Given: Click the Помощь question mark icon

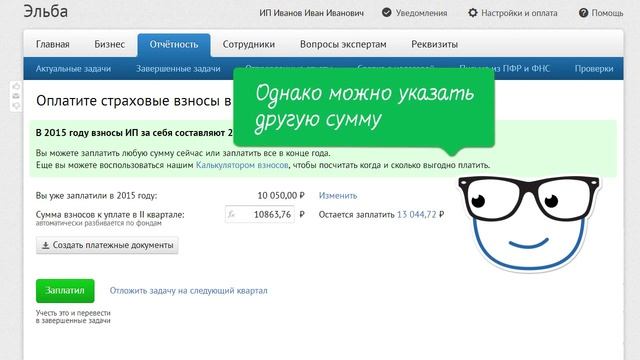Looking at the screenshot, I should (x=584, y=13).
